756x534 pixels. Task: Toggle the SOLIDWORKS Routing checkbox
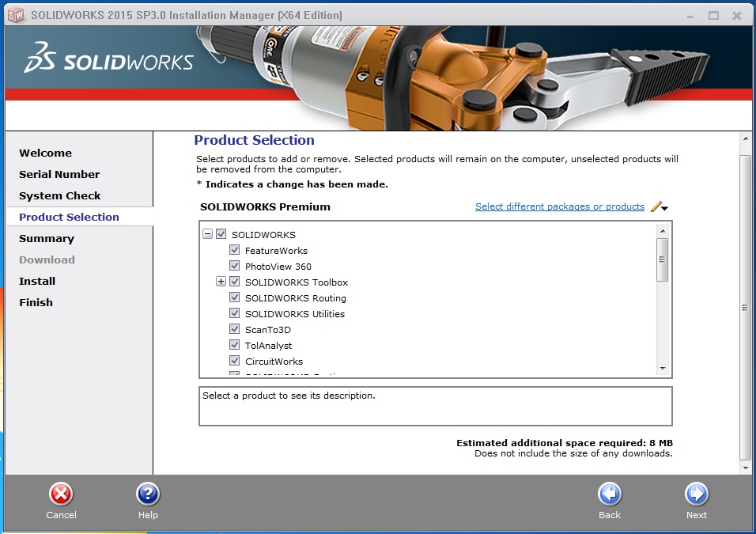[234, 297]
